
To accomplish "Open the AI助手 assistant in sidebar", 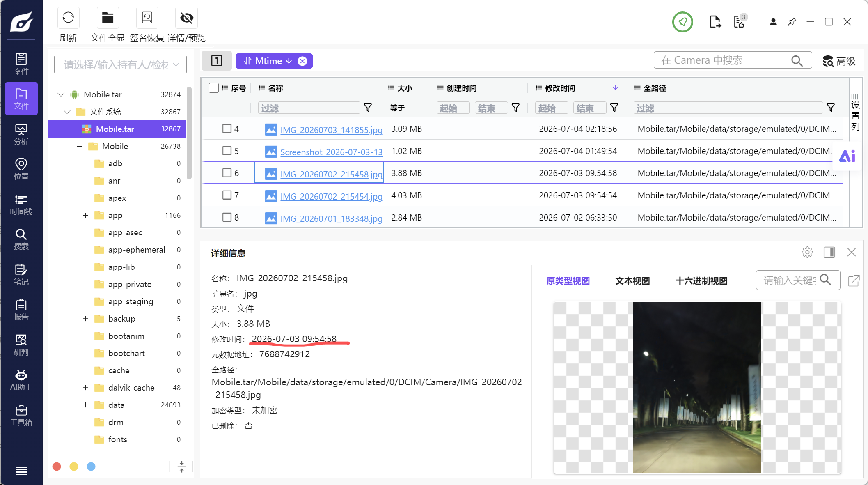I will (21, 380).
